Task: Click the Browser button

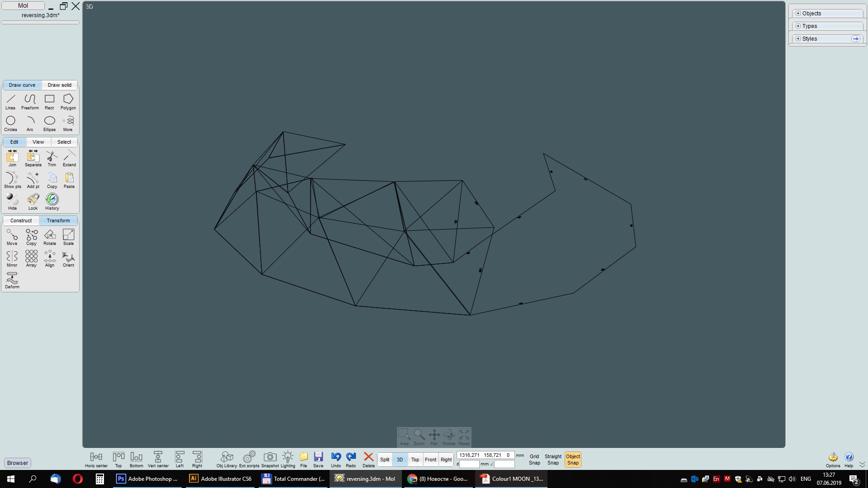Action: [18, 463]
